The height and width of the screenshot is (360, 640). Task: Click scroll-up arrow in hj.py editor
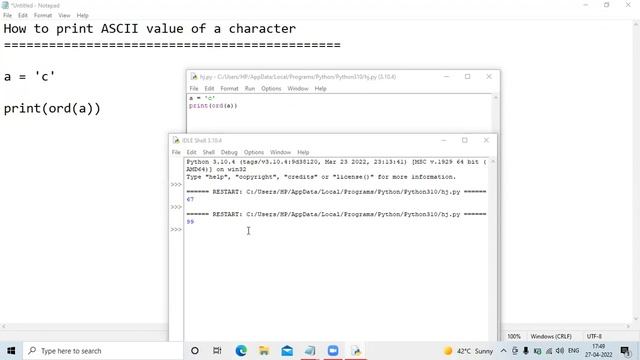496,98
